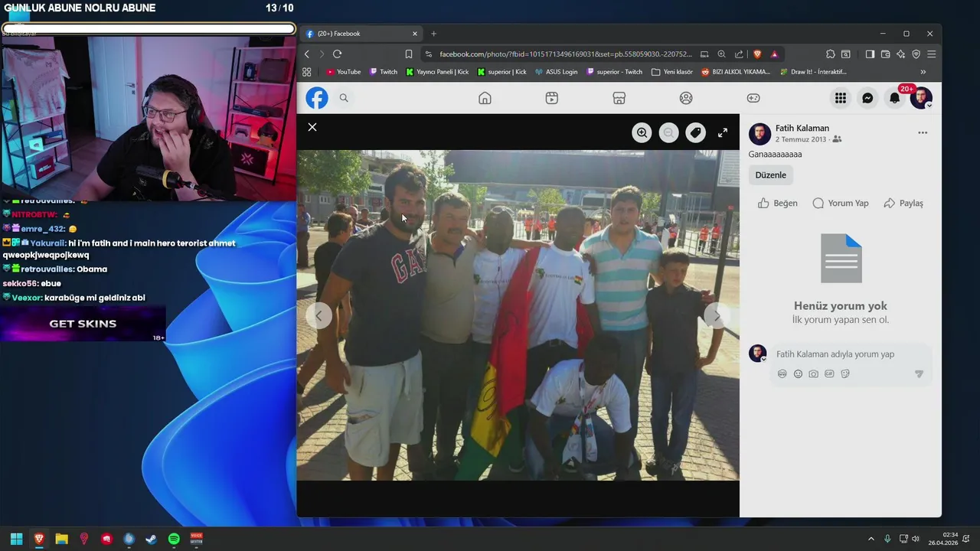
Task: Open Facebook Marketplace icon
Action: 619,98
